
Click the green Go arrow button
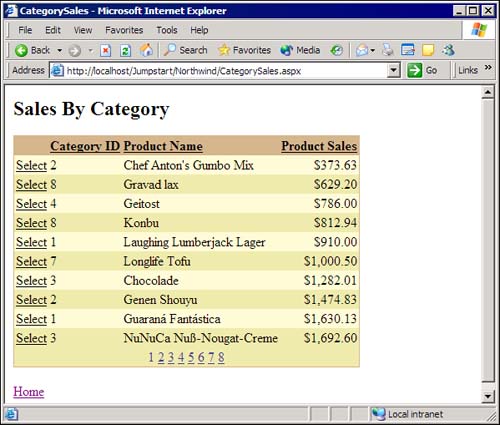coord(414,70)
